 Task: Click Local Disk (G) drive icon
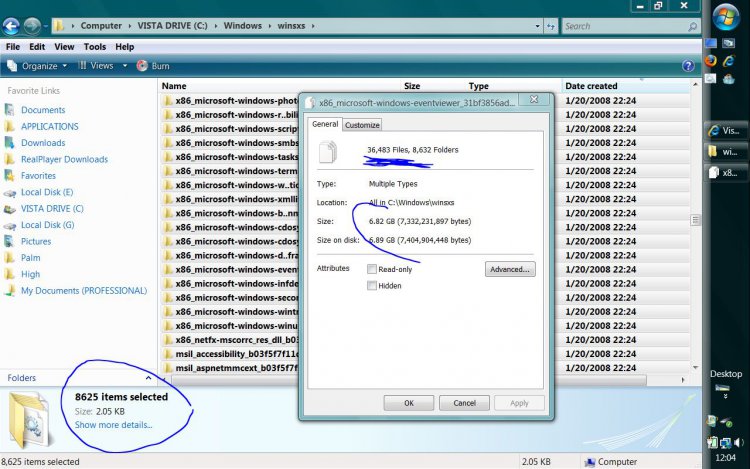pos(10,225)
